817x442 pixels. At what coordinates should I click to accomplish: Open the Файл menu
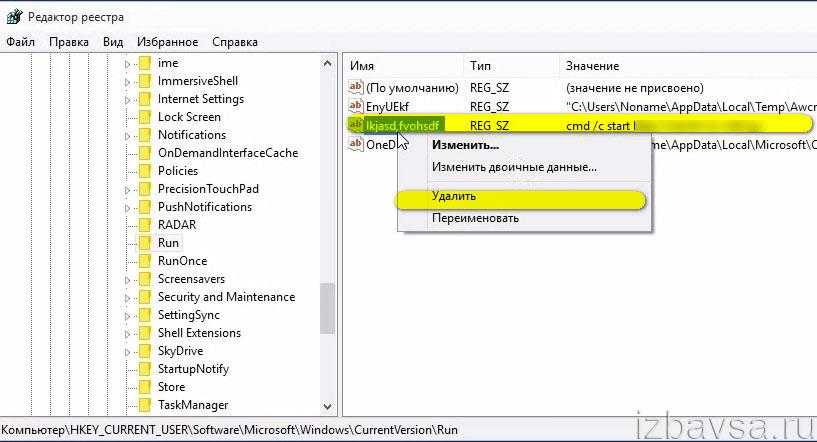20,42
